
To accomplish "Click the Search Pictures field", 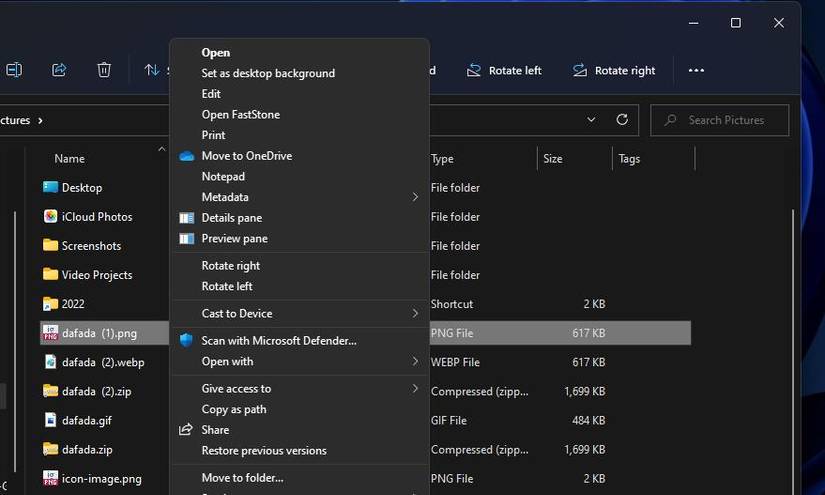I will [x=719, y=120].
